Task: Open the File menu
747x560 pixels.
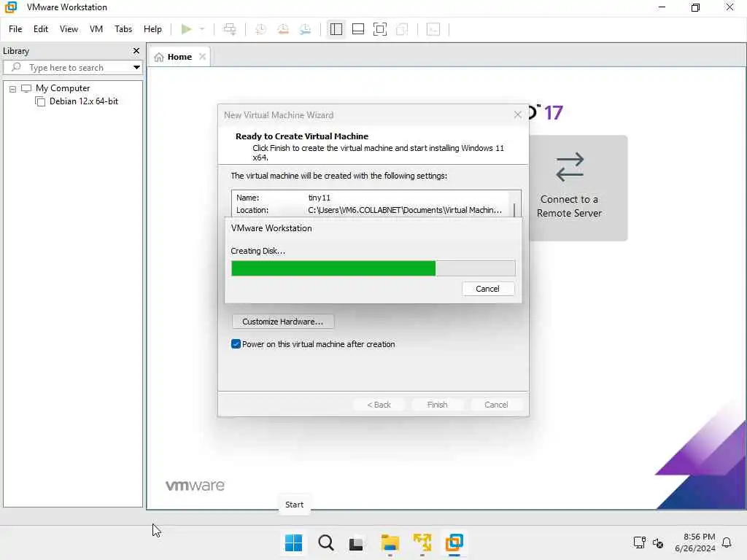Action: [x=15, y=29]
